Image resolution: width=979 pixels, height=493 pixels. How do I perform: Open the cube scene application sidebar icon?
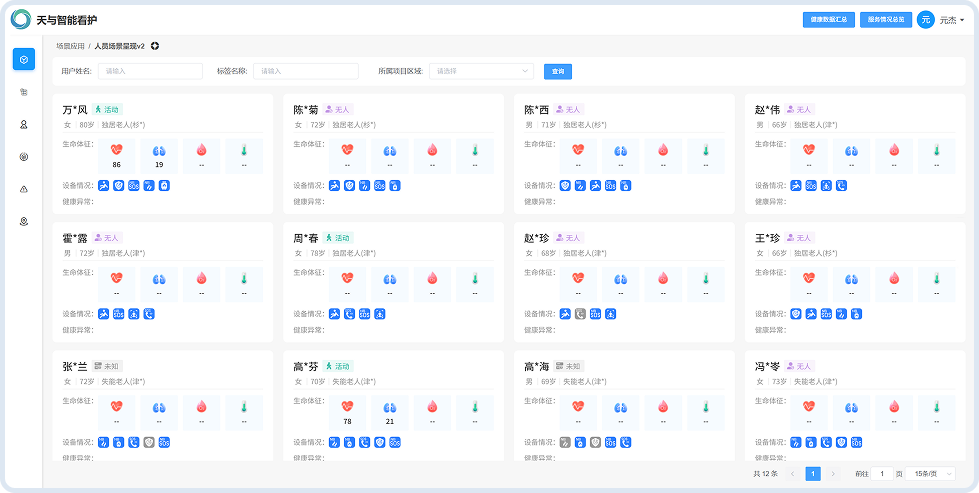pos(24,59)
